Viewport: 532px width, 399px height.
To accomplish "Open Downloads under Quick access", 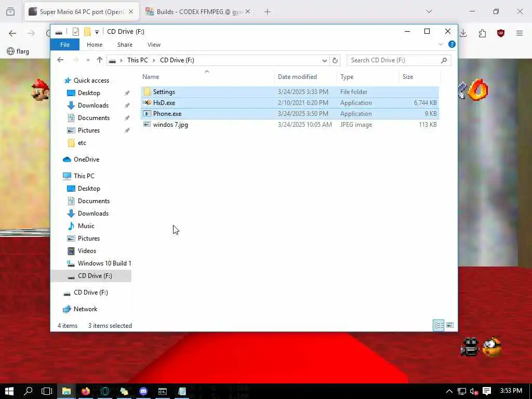I will click(93, 105).
